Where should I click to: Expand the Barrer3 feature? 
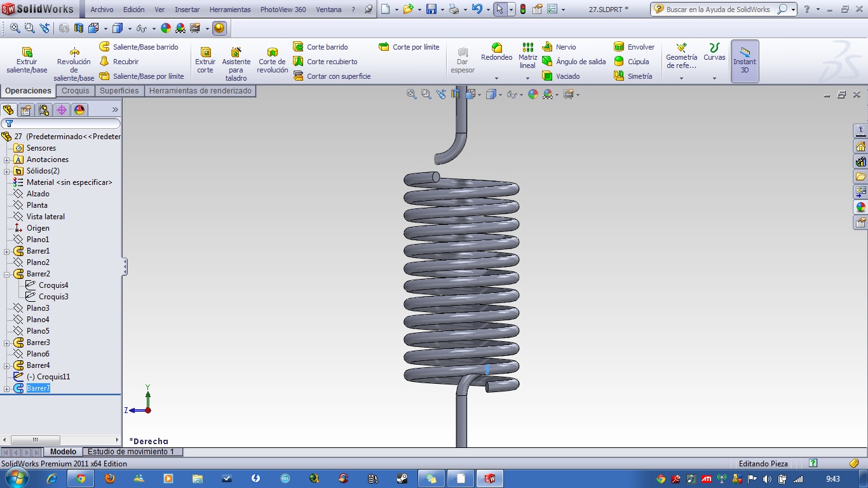click(x=7, y=342)
